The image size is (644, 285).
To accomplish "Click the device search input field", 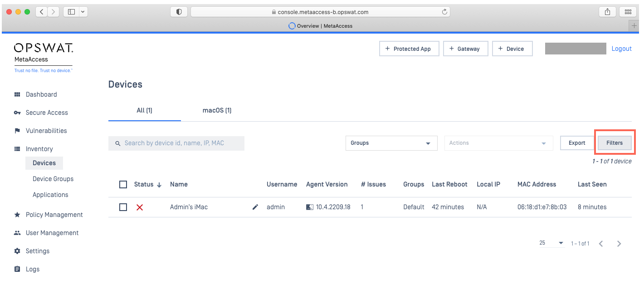I will [x=176, y=143].
